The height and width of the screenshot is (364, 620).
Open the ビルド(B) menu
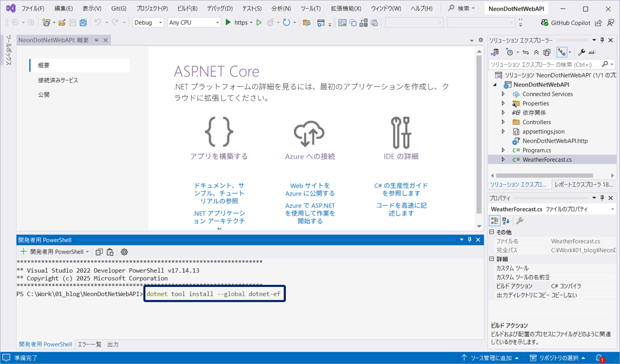tap(187, 8)
